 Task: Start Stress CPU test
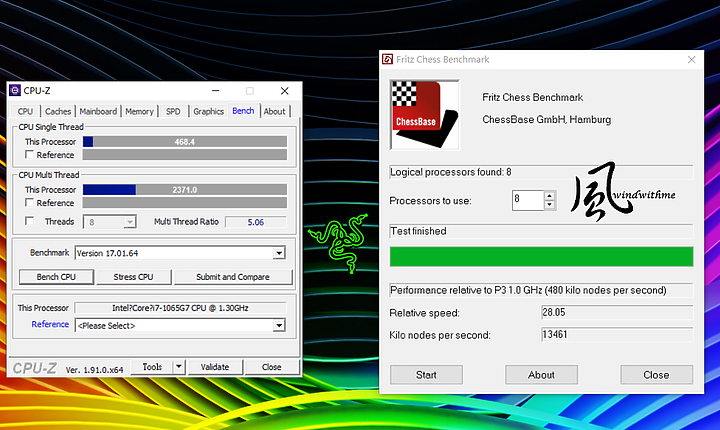(133, 277)
